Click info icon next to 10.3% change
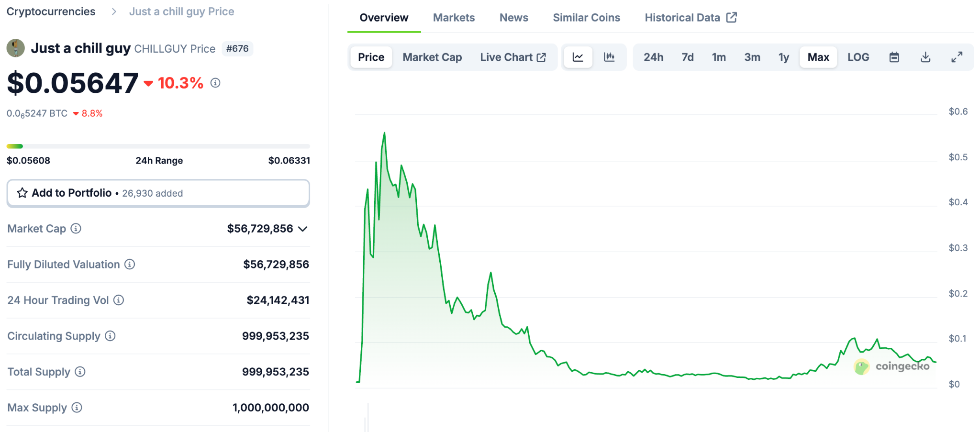The height and width of the screenshot is (432, 980). (x=215, y=83)
